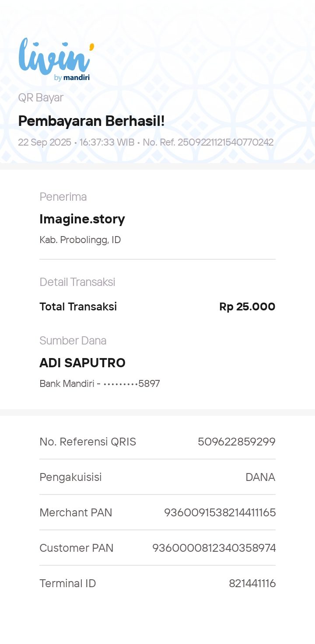Click the 'Pembayaran Berhasil!' heading
Image resolution: width=315 pixels, height=644 pixels.
point(91,121)
